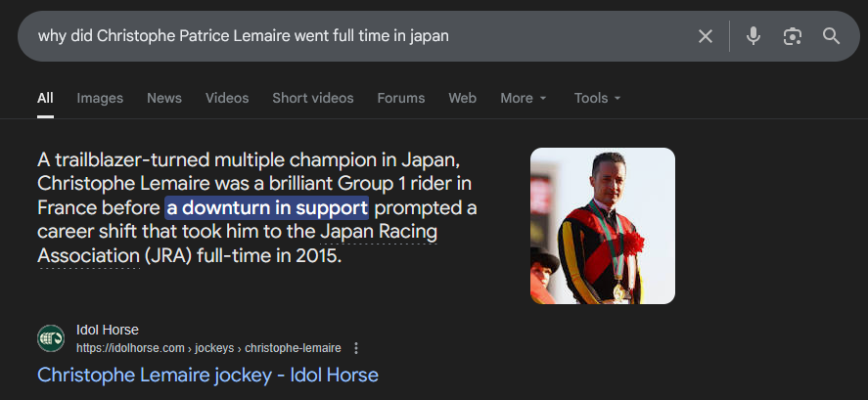Image resolution: width=868 pixels, height=400 pixels.
Task: Go to Short videos results
Action: [x=313, y=98]
